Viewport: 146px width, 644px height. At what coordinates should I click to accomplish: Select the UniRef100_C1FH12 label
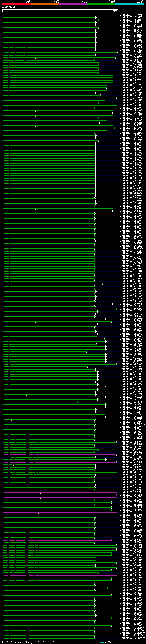131,512
